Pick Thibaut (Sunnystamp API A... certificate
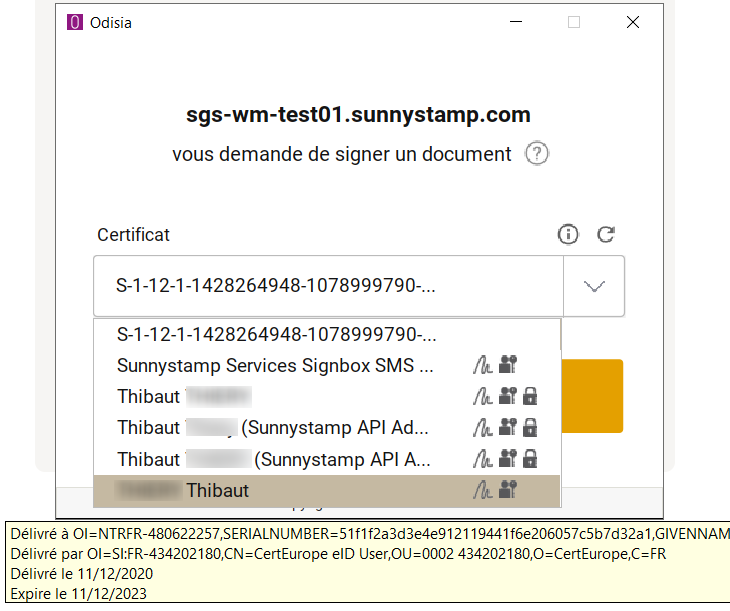The height and width of the screenshot is (611, 730). (x=273, y=459)
